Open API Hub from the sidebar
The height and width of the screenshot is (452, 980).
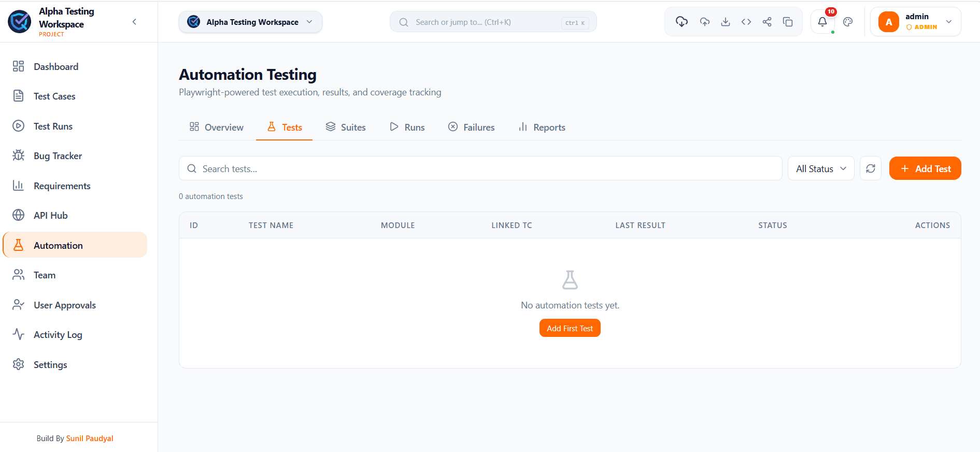coord(75,215)
